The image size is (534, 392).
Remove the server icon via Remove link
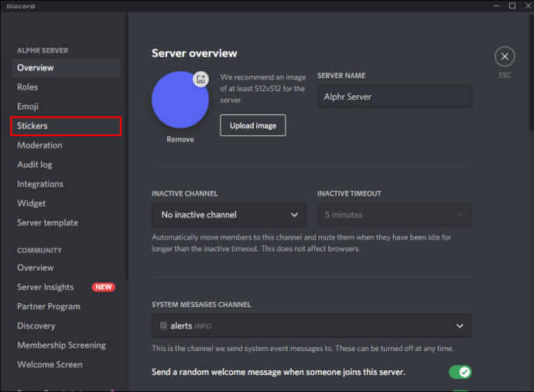(180, 139)
